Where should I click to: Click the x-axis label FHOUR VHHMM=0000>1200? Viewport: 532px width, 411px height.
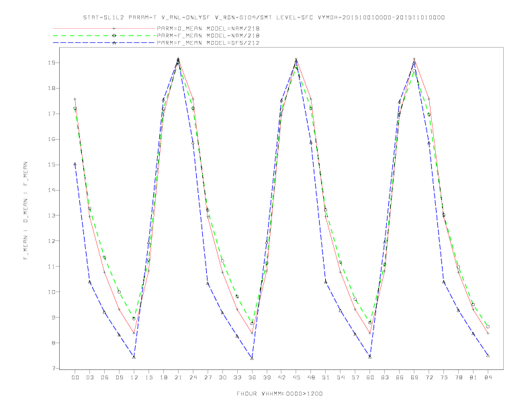tap(279, 394)
